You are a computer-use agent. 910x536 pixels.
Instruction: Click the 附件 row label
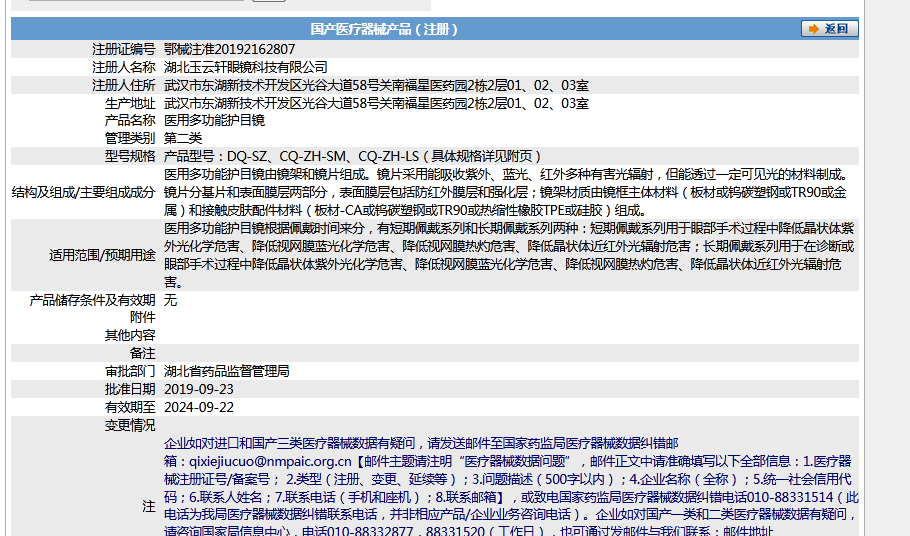[143, 317]
